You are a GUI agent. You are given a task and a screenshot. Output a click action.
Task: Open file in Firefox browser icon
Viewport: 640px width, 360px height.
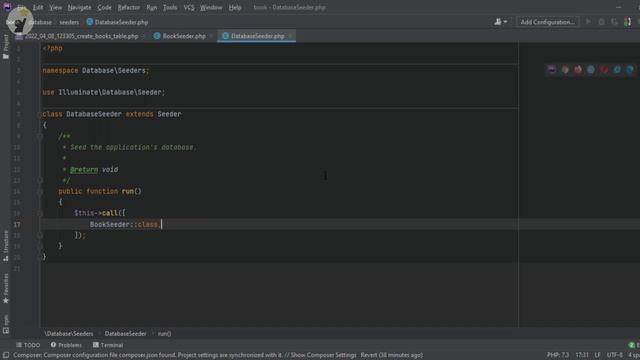(x=578, y=70)
